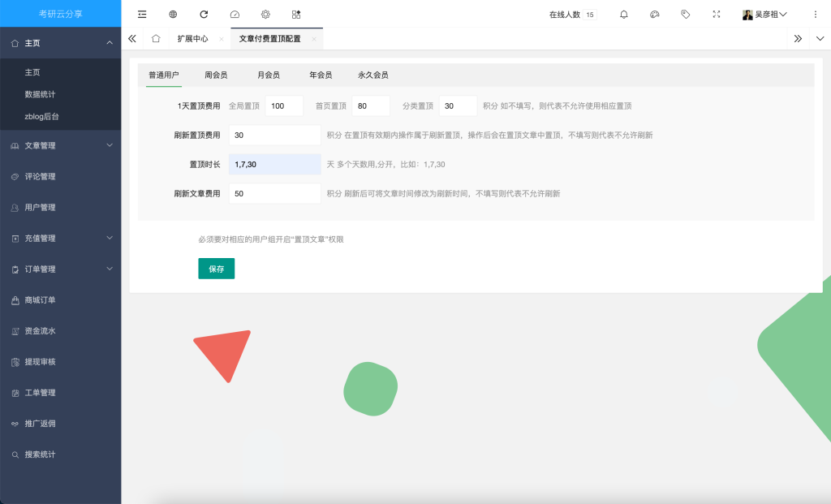
Task: Click the 置顶时长 input field
Action: tap(274, 165)
